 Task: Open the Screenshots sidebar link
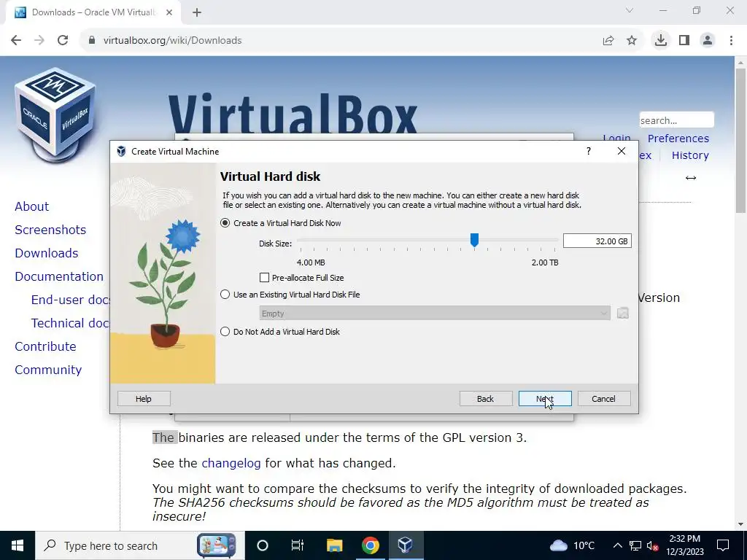[50, 230]
